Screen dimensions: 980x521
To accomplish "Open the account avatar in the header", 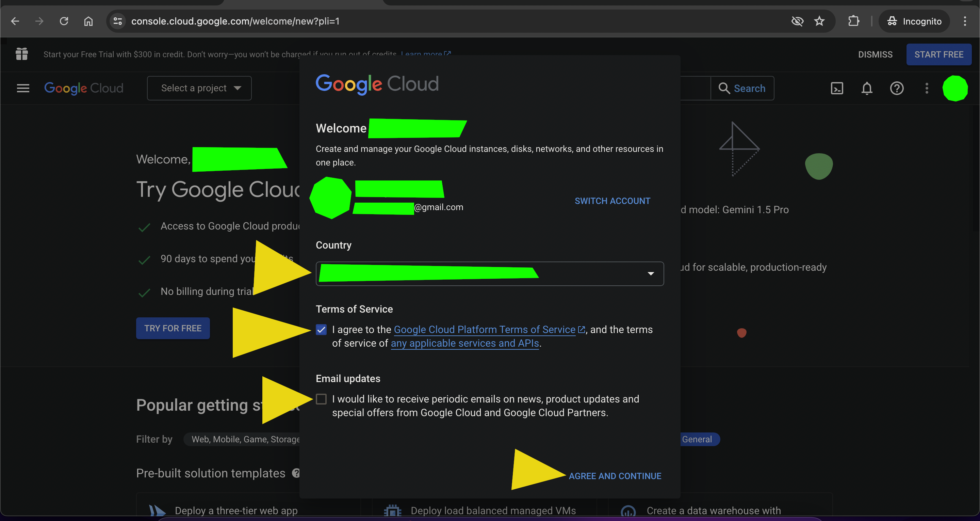I will (955, 88).
